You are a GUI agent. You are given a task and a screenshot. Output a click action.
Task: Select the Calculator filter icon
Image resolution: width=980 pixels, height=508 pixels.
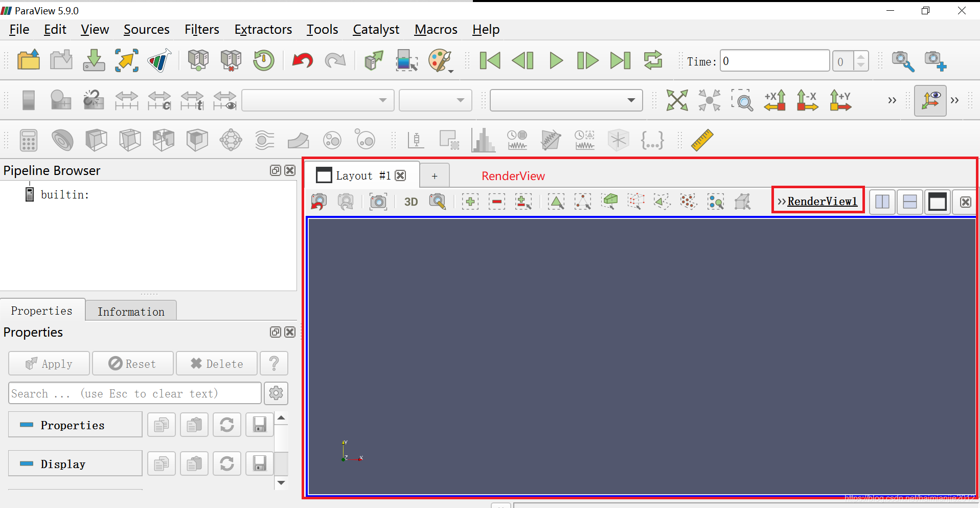click(x=28, y=140)
